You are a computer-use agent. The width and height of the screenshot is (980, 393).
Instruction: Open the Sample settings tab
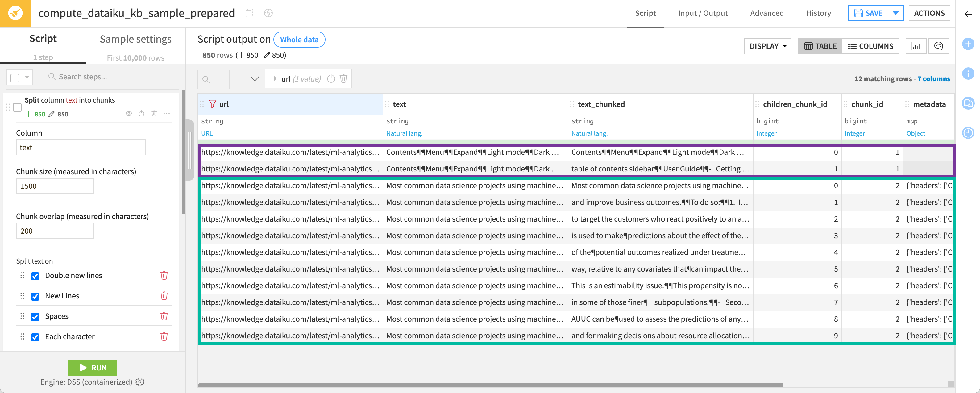(135, 38)
